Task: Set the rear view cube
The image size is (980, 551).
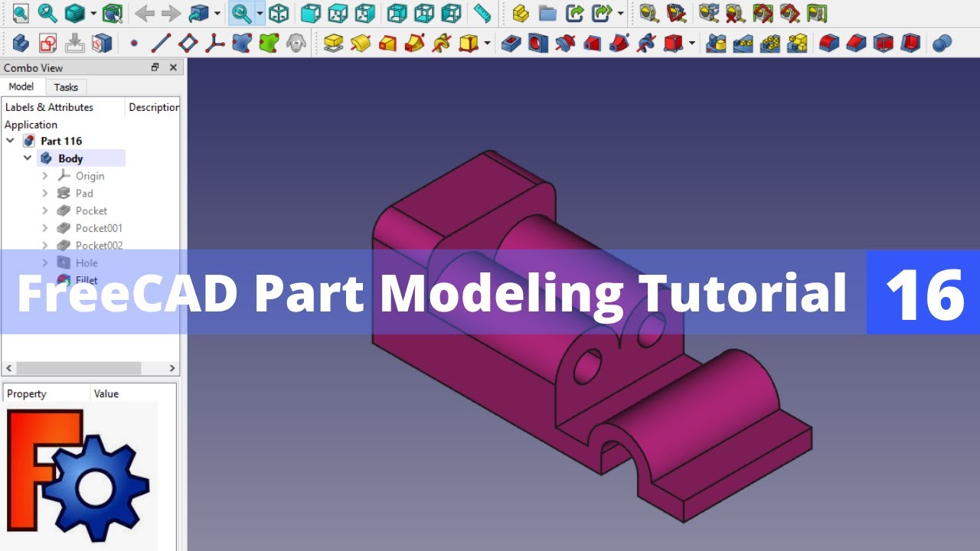Action: click(397, 13)
